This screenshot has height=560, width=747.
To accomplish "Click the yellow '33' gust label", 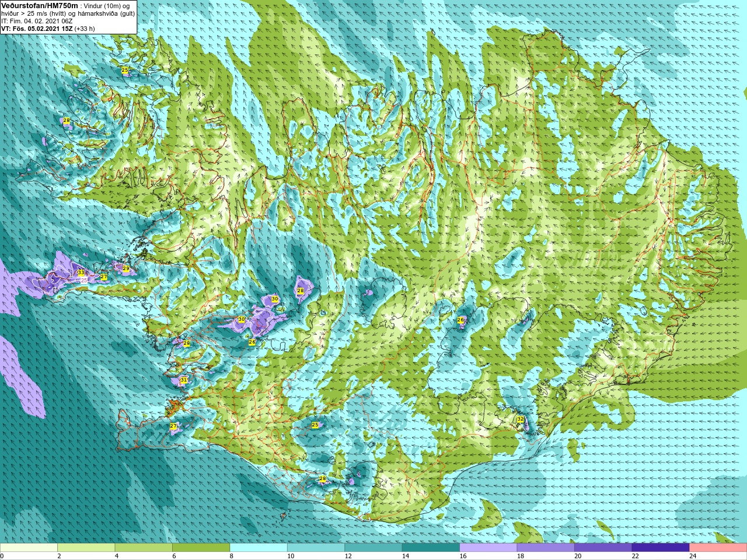I will (81, 272).
